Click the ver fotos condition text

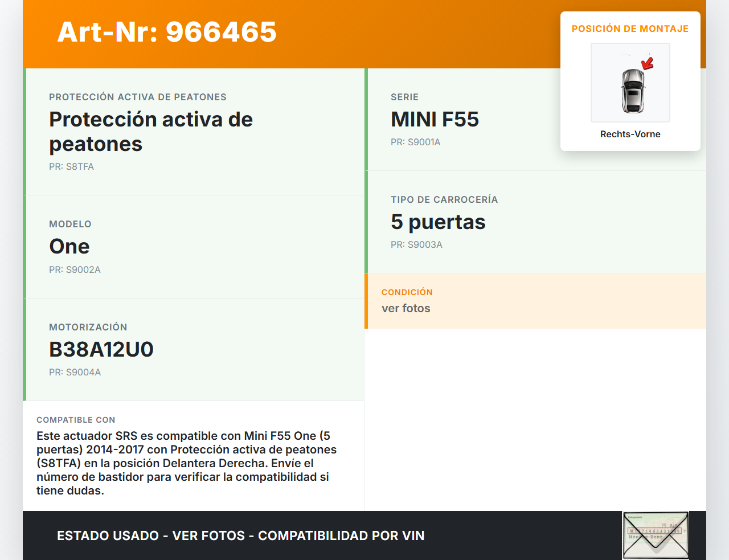[x=406, y=308]
